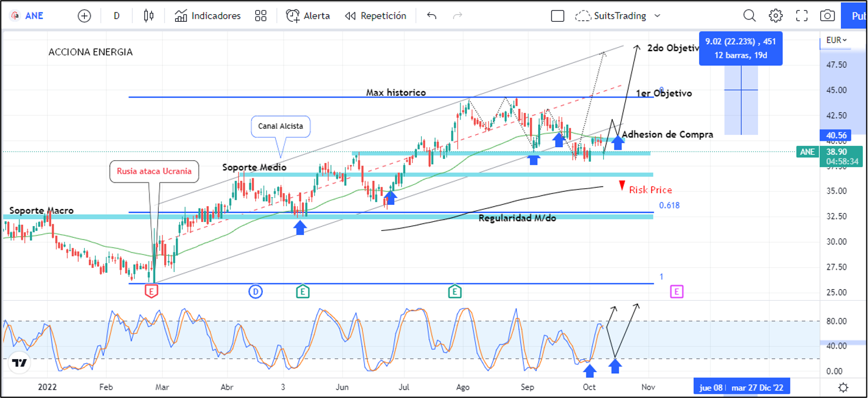Open chart settings gear icon
This screenshot has width=868, height=398.
tap(776, 16)
